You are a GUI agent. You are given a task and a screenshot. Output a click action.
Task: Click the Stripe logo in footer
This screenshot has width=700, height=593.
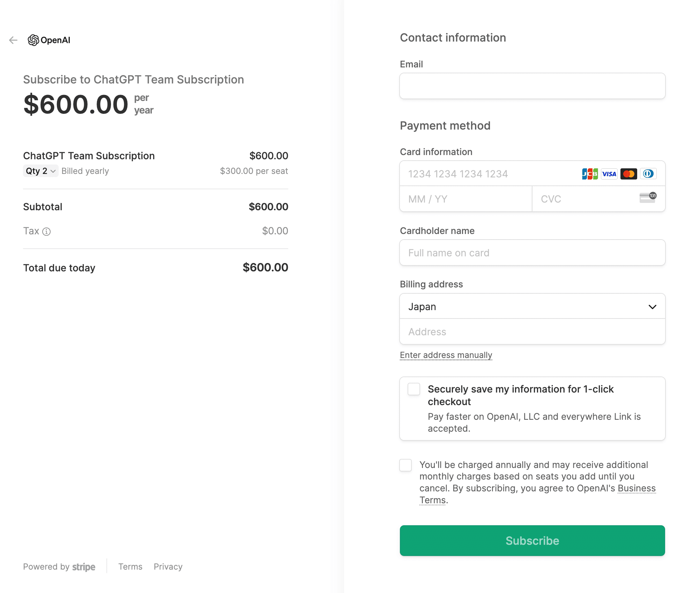84,567
